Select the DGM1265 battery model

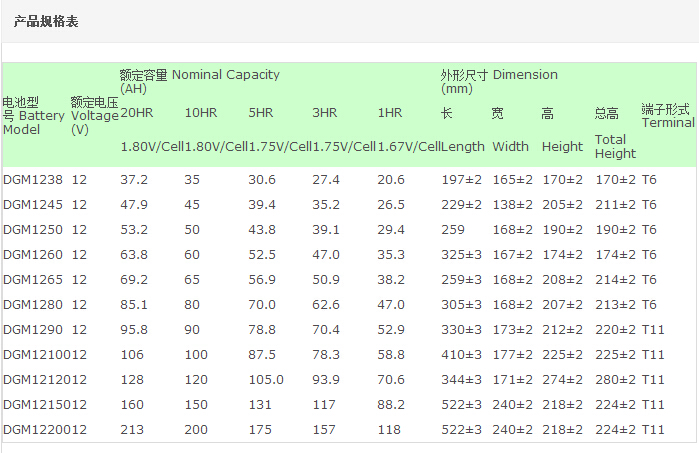(33, 280)
